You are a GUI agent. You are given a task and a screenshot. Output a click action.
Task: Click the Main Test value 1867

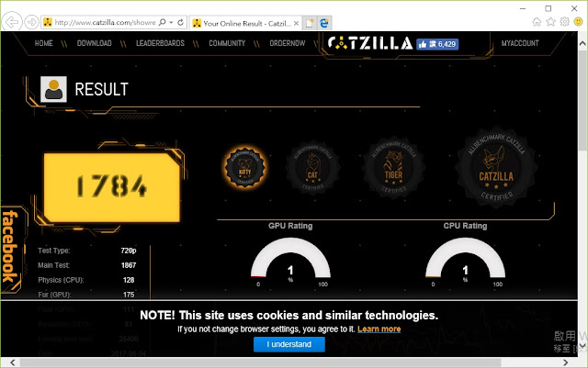point(129,265)
